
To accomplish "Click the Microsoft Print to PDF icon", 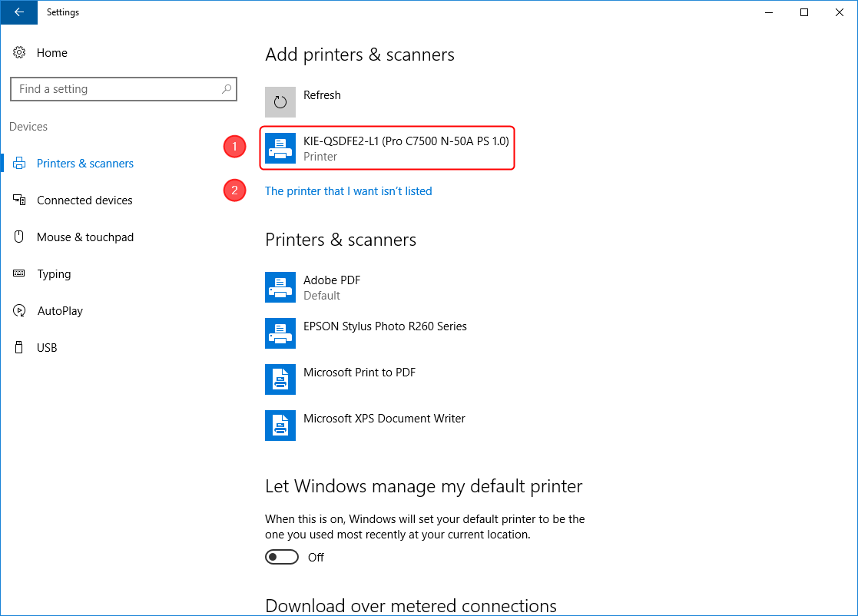I will coord(280,379).
